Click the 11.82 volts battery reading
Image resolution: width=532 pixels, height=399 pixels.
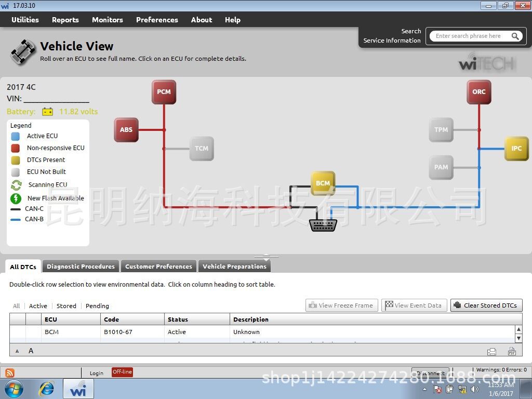[x=78, y=112]
